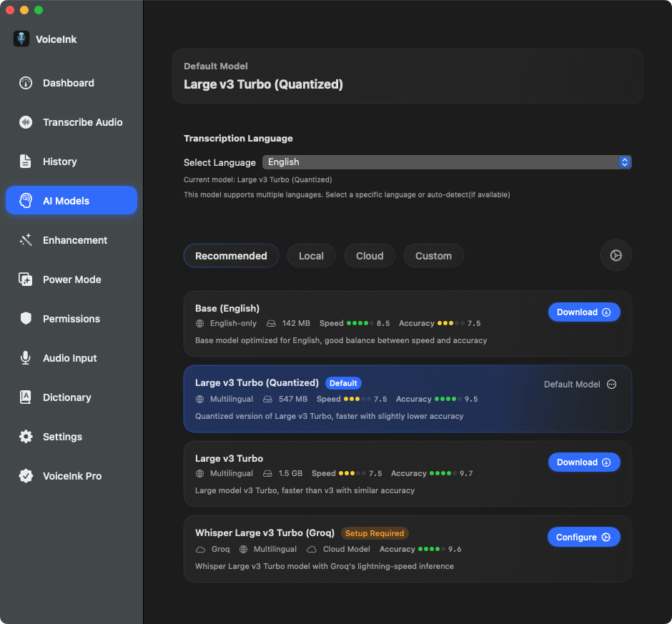The image size is (672, 624).
Task: Switch to the Local models tab
Action: [311, 256]
